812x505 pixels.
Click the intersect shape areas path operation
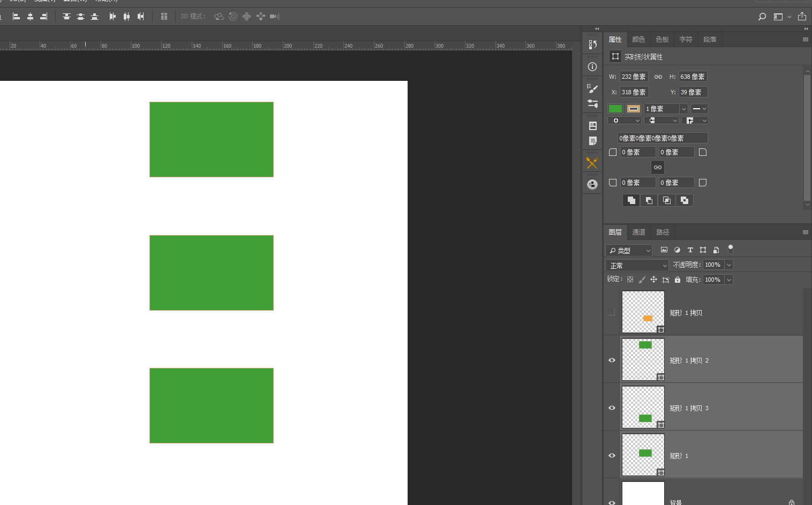coord(667,200)
